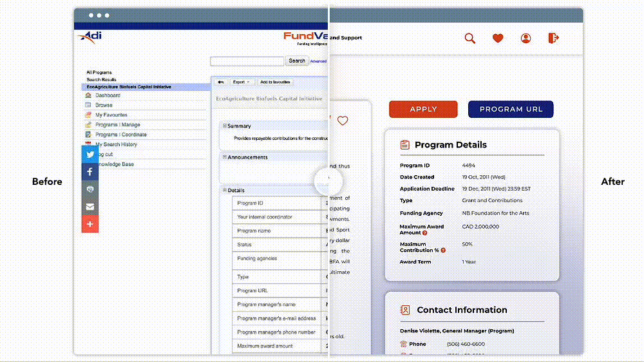The height and width of the screenshot is (362, 644).
Task: Click the Twitter share icon
Action: (90, 155)
